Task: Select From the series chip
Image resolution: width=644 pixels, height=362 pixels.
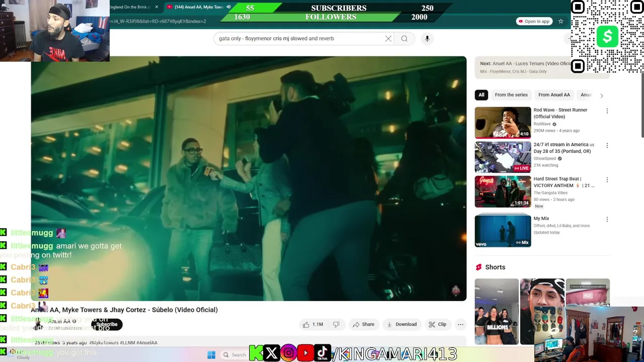Action: tap(511, 95)
